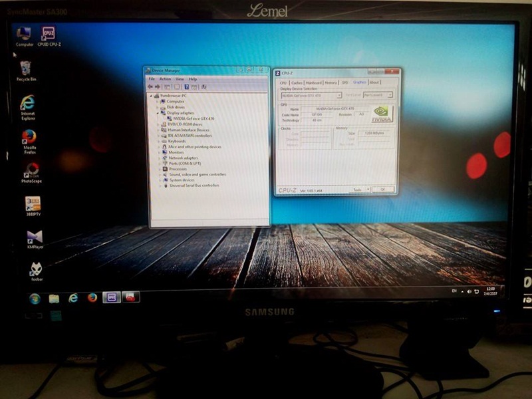Open View menu in Device Manager
Image resolution: width=532 pixels, height=399 pixels.
pyautogui.click(x=180, y=78)
